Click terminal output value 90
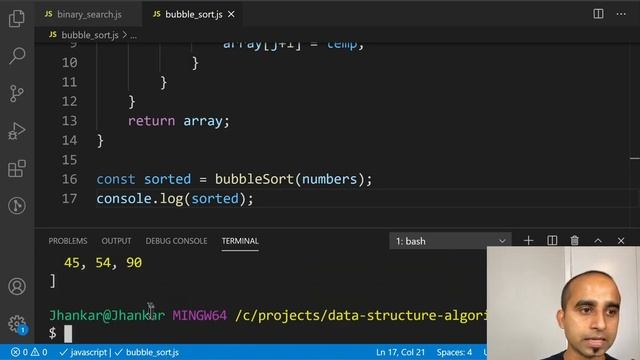 (134, 262)
